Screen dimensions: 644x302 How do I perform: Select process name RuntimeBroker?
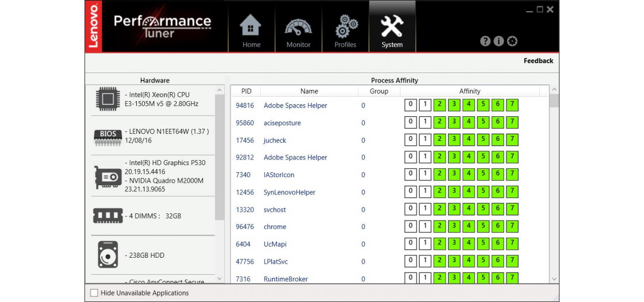285,279
